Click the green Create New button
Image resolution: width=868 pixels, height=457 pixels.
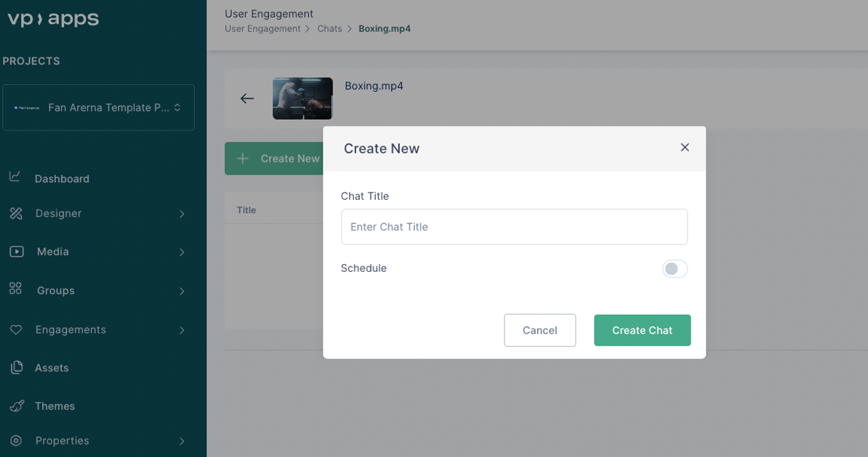pos(274,159)
